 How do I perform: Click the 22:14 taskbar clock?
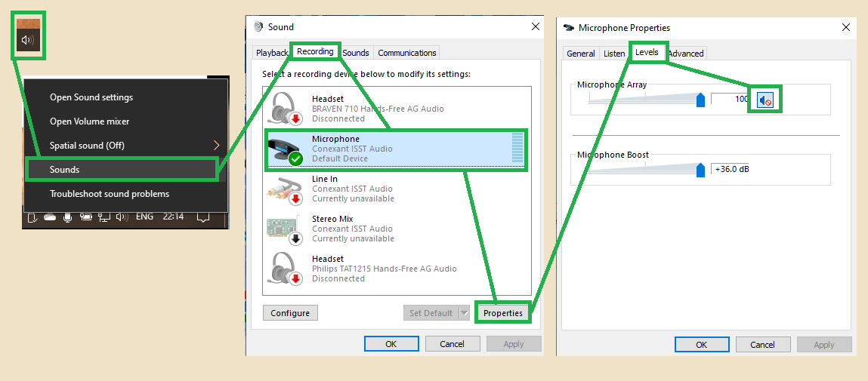(173, 217)
